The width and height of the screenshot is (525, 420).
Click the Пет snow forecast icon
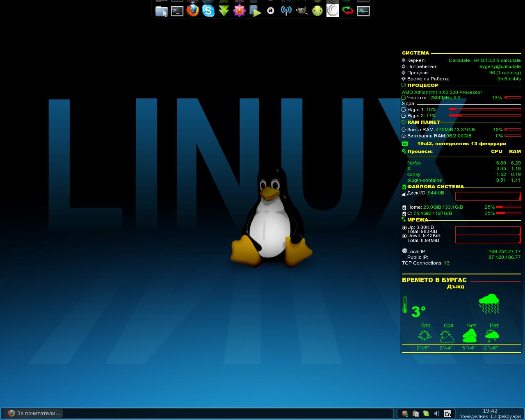[x=492, y=336]
